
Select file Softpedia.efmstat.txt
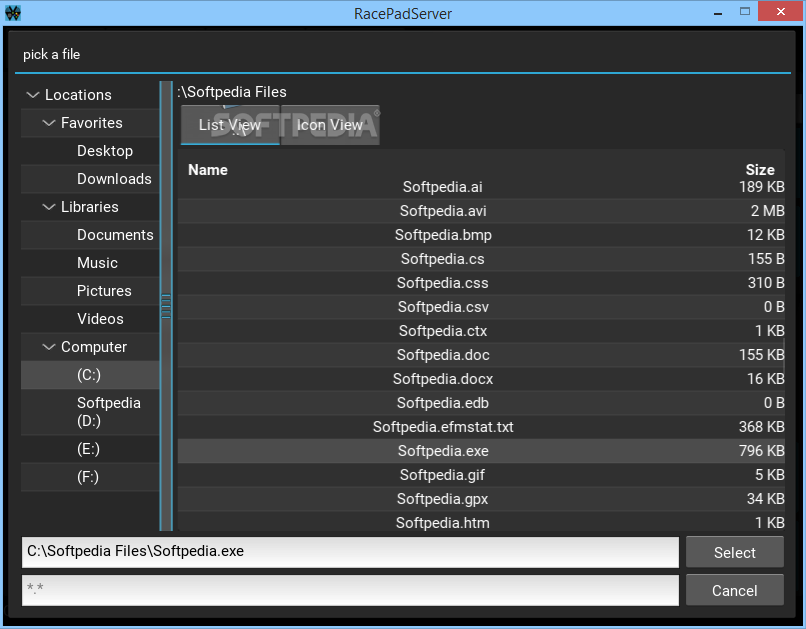(481, 427)
